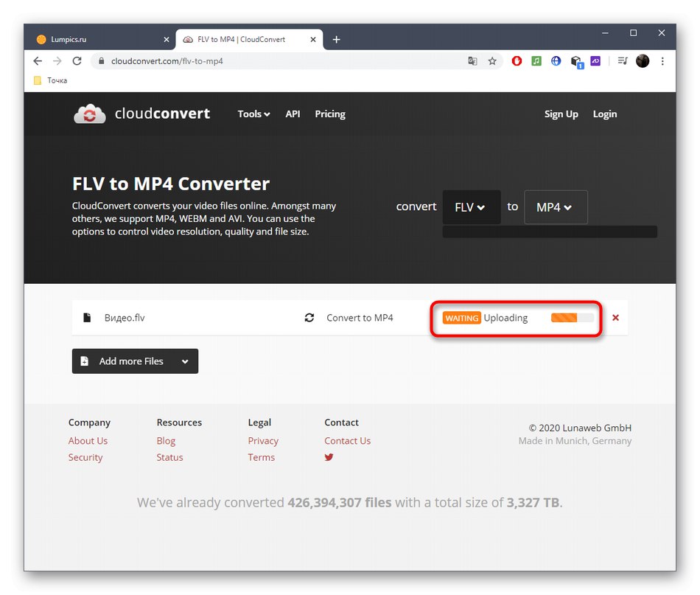Click the WAITING status badge
The image size is (700, 595).
tap(461, 318)
